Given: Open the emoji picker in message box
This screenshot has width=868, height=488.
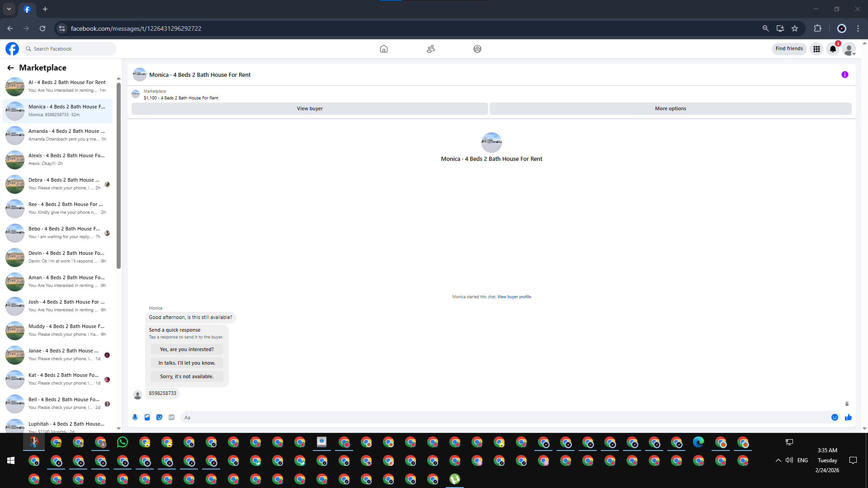Looking at the screenshot, I should tap(835, 418).
